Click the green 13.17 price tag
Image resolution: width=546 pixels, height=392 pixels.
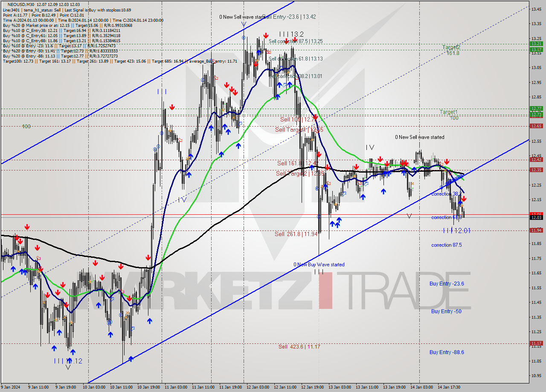[x=536, y=49]
